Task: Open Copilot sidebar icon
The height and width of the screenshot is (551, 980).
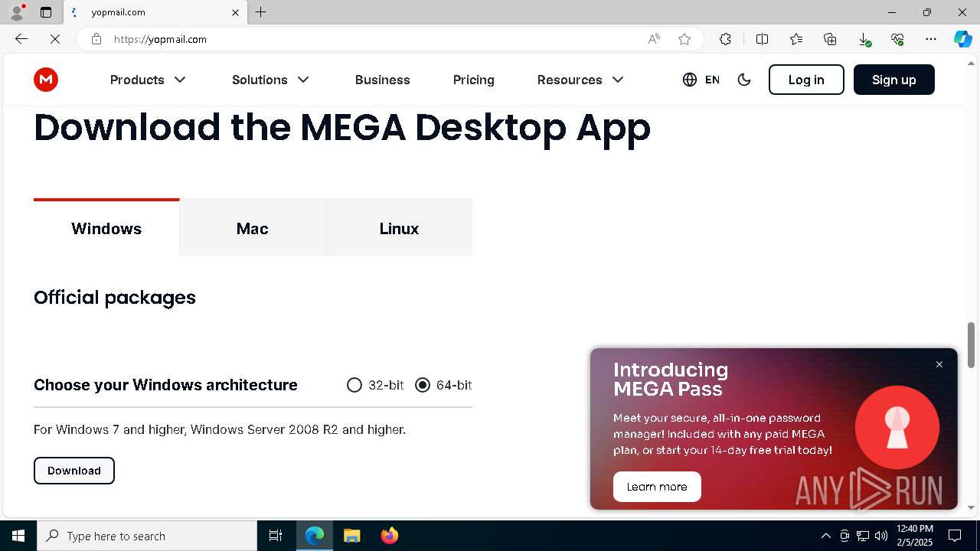Action: (962, 39)
